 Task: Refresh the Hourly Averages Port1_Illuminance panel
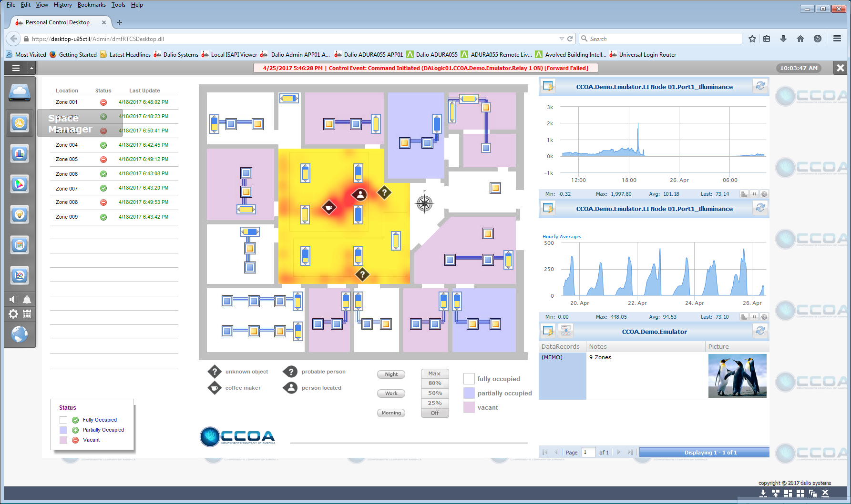(x=760, y=208)
